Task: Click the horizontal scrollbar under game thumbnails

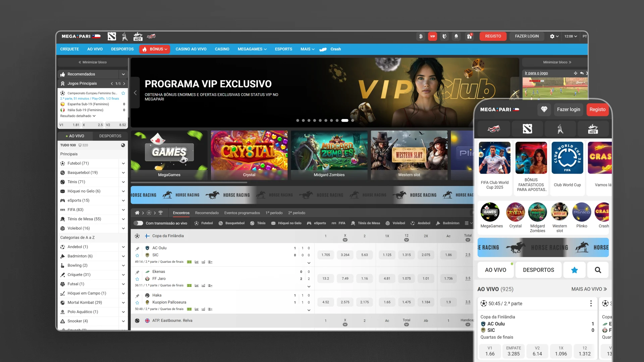Action: pos(189,183)
